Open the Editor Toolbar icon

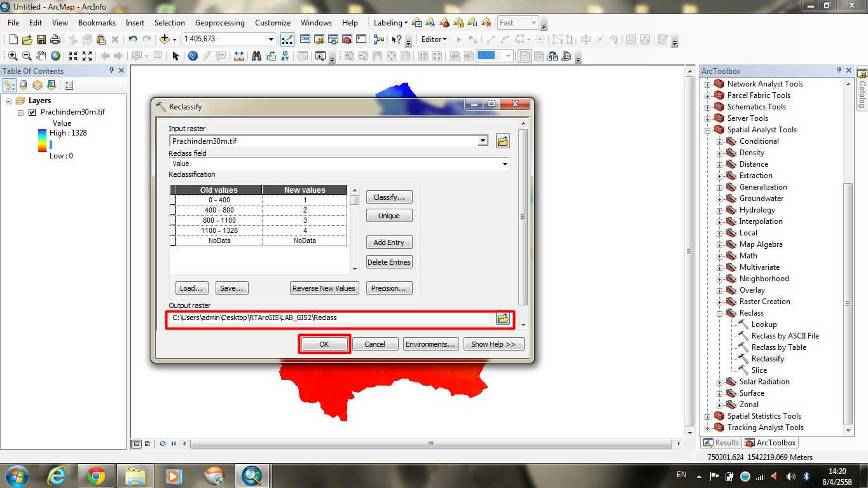287,39
